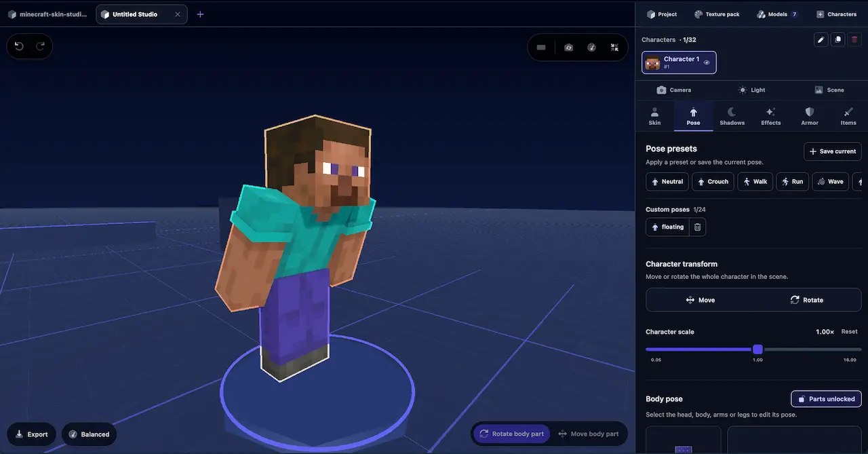Enable Rotate body part mode

tap(512, 434)
